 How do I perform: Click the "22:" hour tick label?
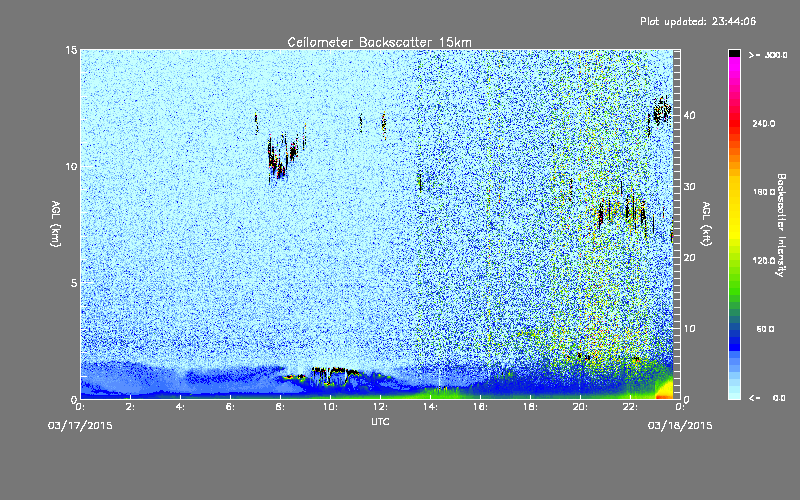tap(630, 407)
